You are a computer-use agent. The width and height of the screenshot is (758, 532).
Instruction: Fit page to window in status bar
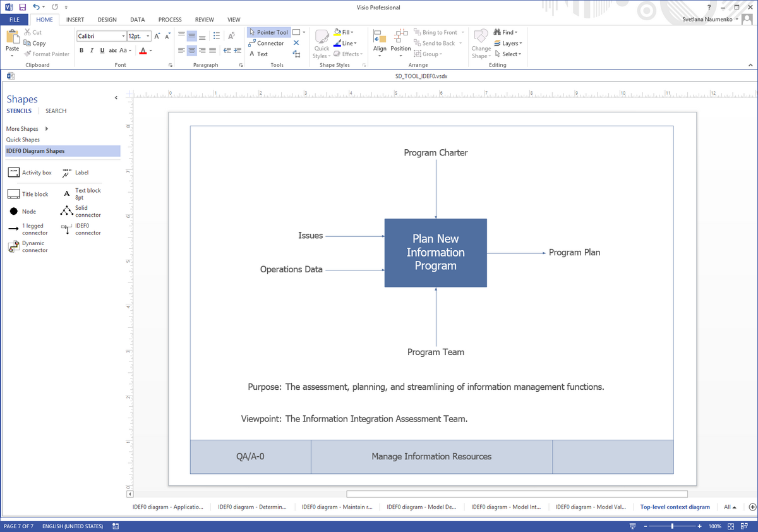click(730, 526)
